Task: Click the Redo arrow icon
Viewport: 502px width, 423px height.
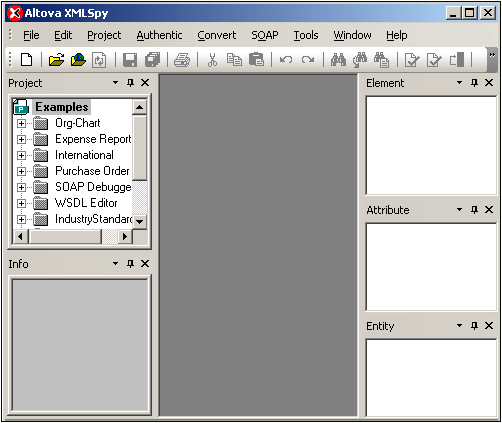Action: pyautogui.click(x=308, y=60)
